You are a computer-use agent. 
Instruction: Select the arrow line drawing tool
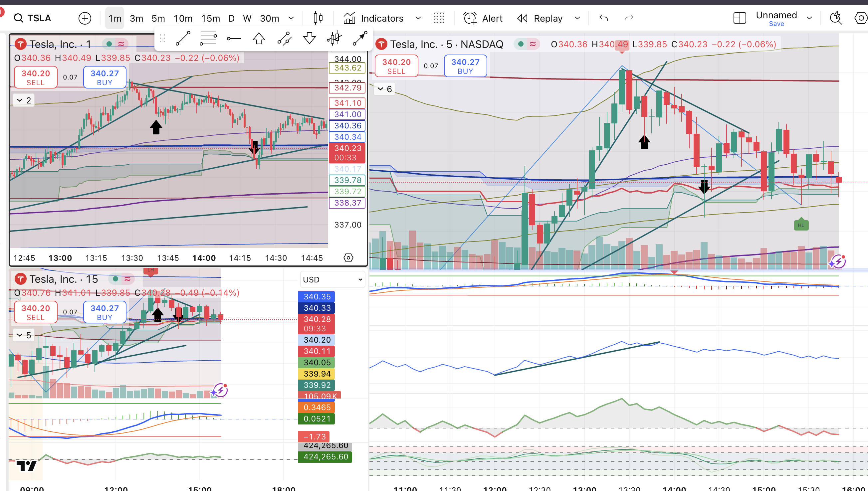coord(360,39)
